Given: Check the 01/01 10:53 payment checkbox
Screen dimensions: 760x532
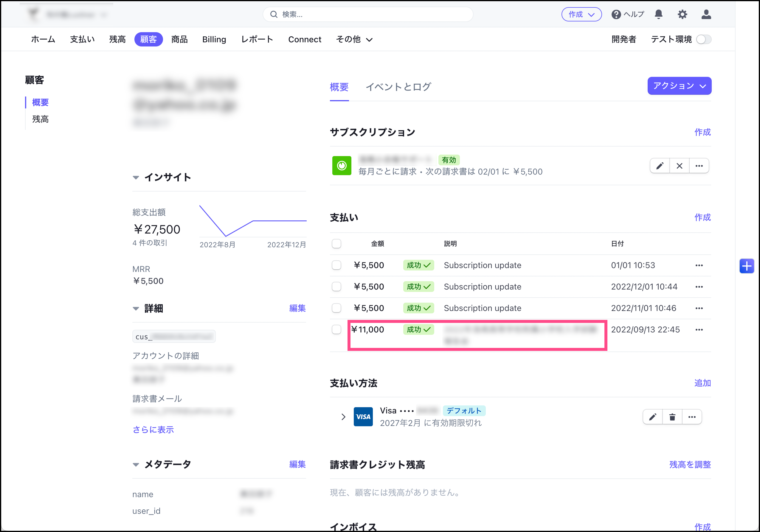Looking at the screenshot, I should click(336, 265).
